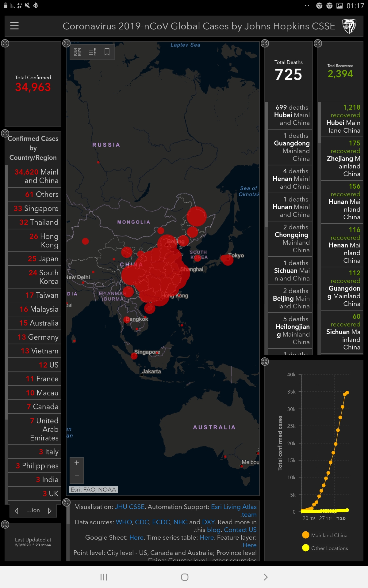
Task: Expand the data sources info panel
Action: pyautogui.click(x=66, y=502)
